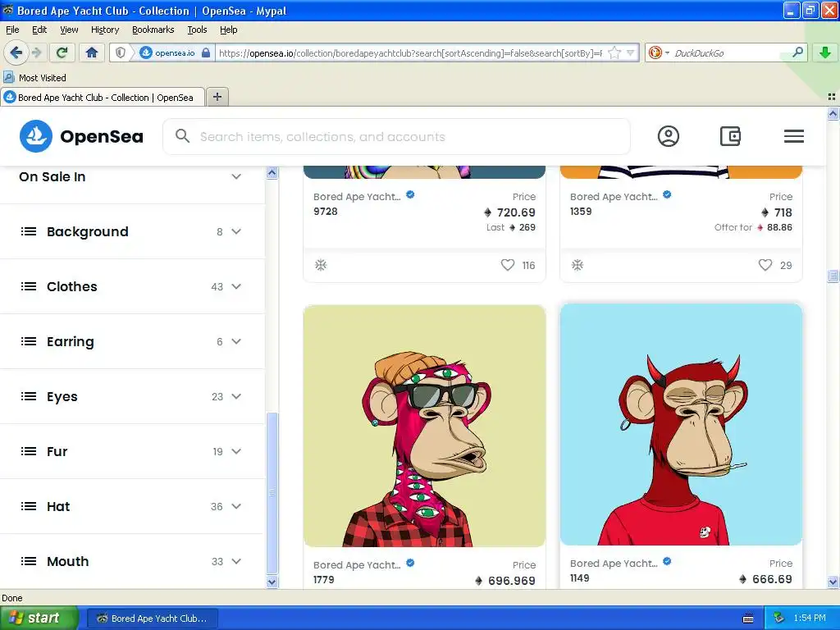
Task: Open the View menu
Action: 69,30
